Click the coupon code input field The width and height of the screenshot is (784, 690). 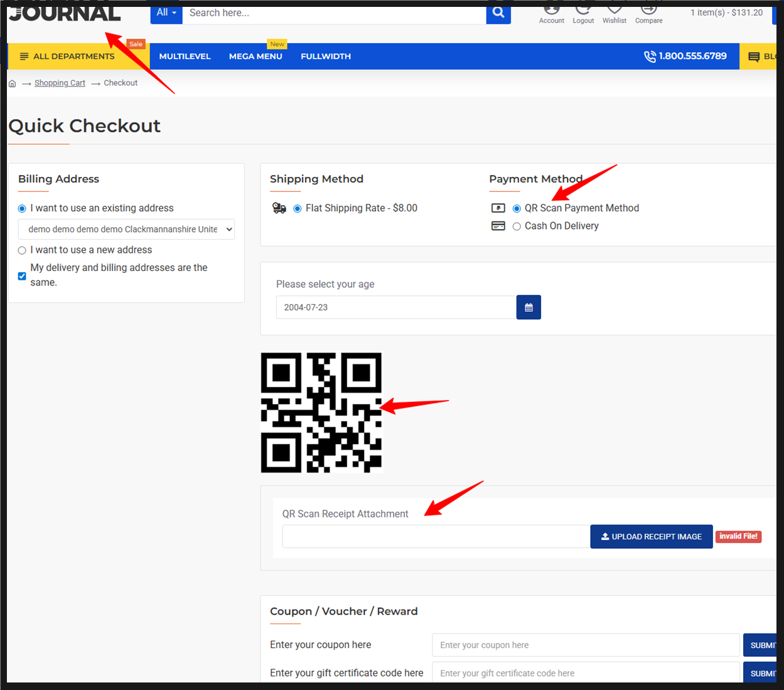[585, 645]
